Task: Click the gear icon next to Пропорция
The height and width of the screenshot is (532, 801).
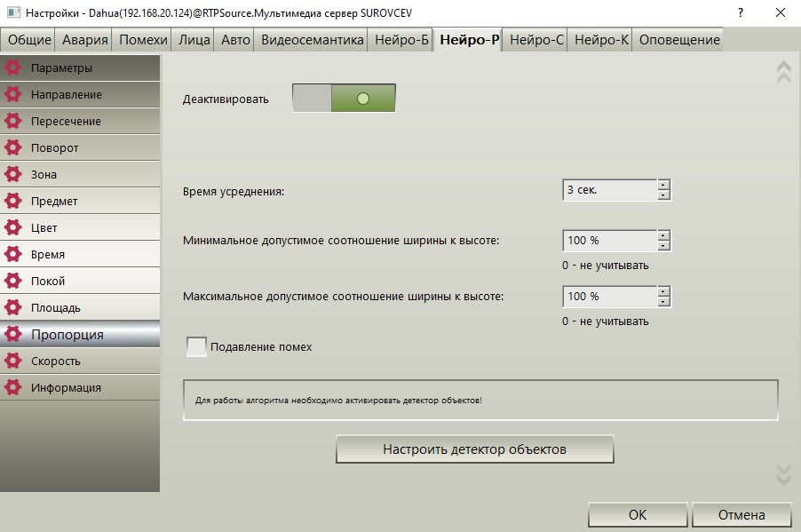Action: click(x=12, y=334)
